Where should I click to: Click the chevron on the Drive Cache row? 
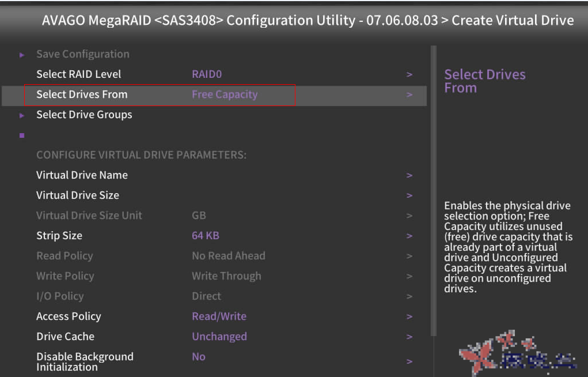tap(409, 337)
